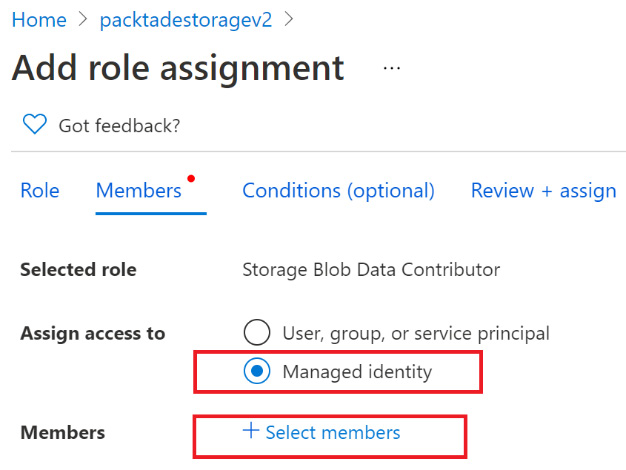Screen dimensions: 626x470
Task: Click the Storage Blob Data Contributor role value
Action: pos(371,270)
